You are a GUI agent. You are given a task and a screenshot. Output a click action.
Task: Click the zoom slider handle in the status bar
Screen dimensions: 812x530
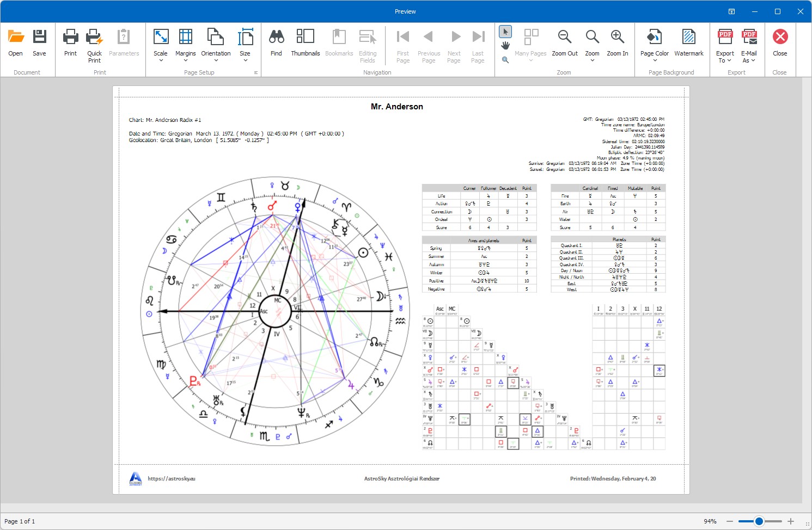coord(759,521)
